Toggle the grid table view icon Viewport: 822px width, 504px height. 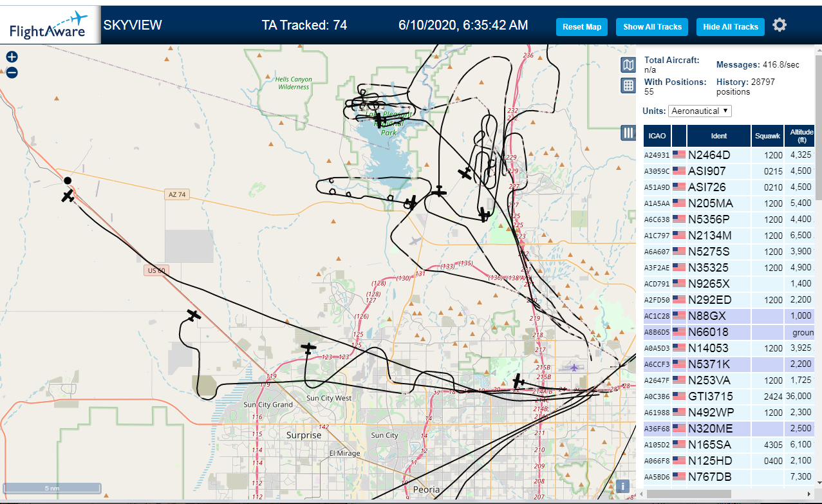(628, 86)
